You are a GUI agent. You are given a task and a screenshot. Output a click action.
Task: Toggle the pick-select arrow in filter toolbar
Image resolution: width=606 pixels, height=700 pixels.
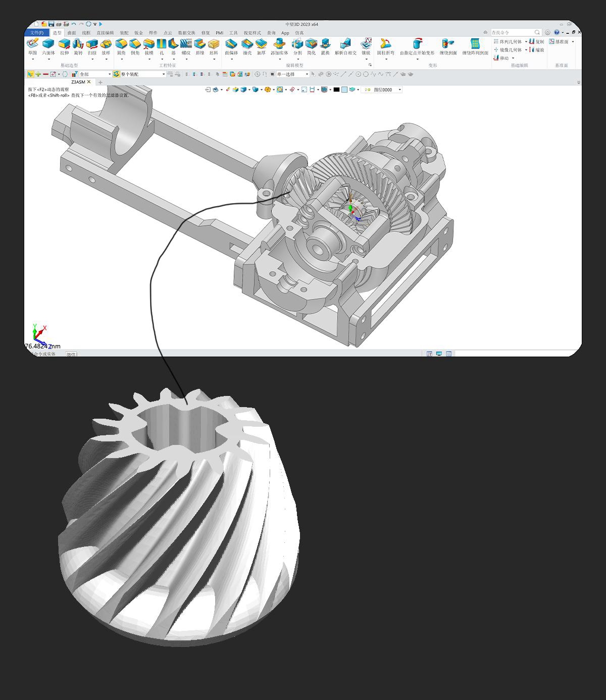click(x=30, y=74)
